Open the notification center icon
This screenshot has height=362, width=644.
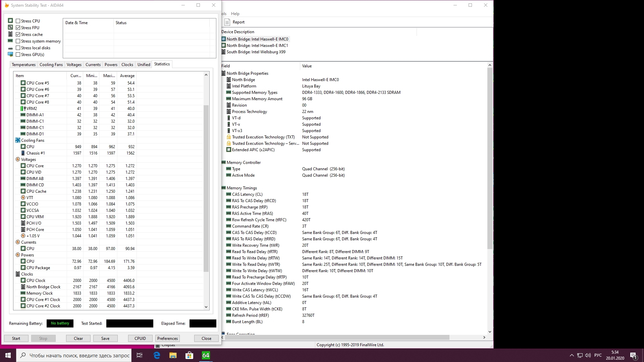633,355
